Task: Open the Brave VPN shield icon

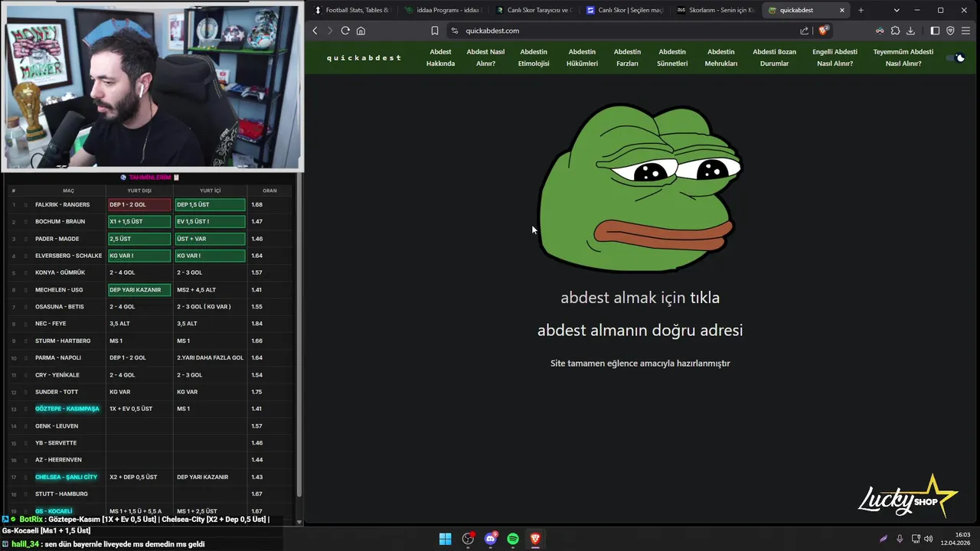Action: pyautogui.click(x=950, y=31)
